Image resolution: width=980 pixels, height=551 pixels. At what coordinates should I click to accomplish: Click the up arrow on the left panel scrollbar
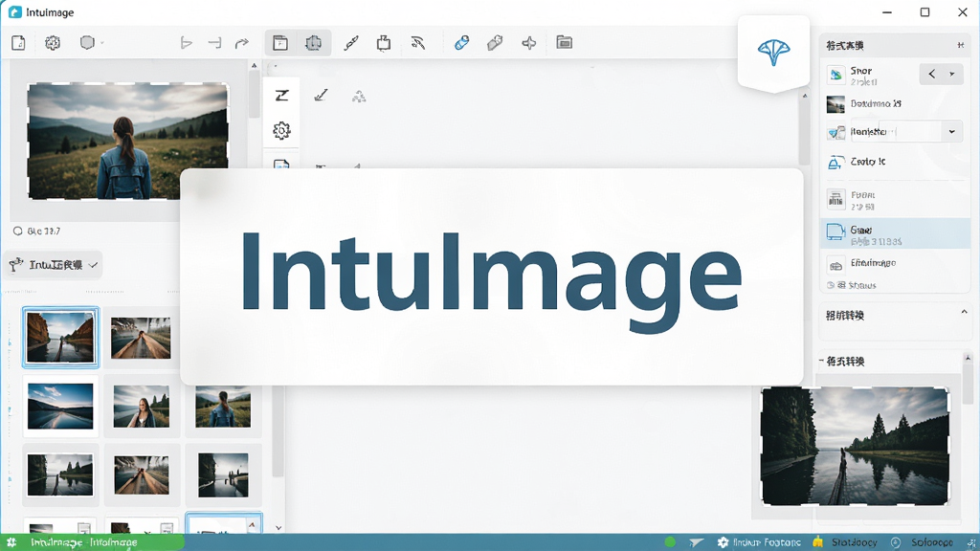pyautogui.click(x=254, y=65)
